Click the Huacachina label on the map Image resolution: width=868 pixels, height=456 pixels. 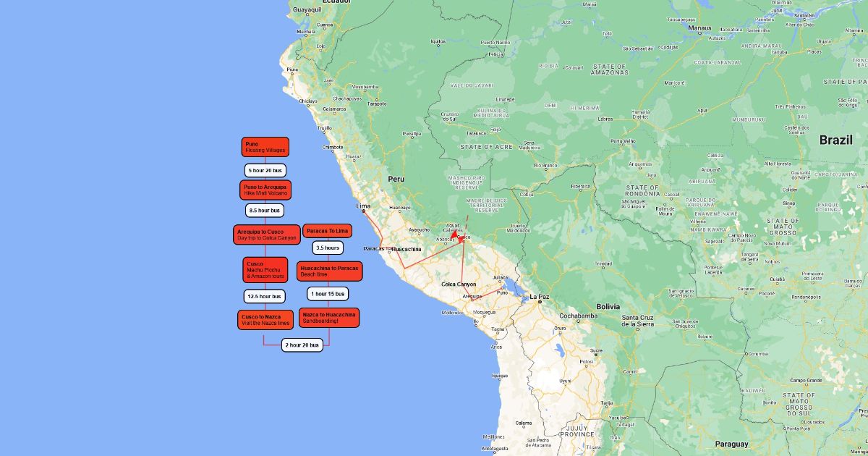click(406, 249)
